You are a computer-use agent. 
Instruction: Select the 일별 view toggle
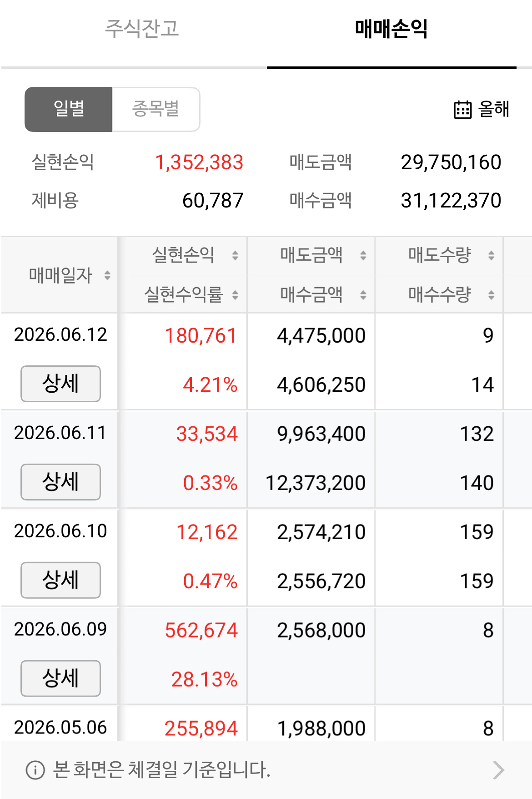click(x=68, y=109)
